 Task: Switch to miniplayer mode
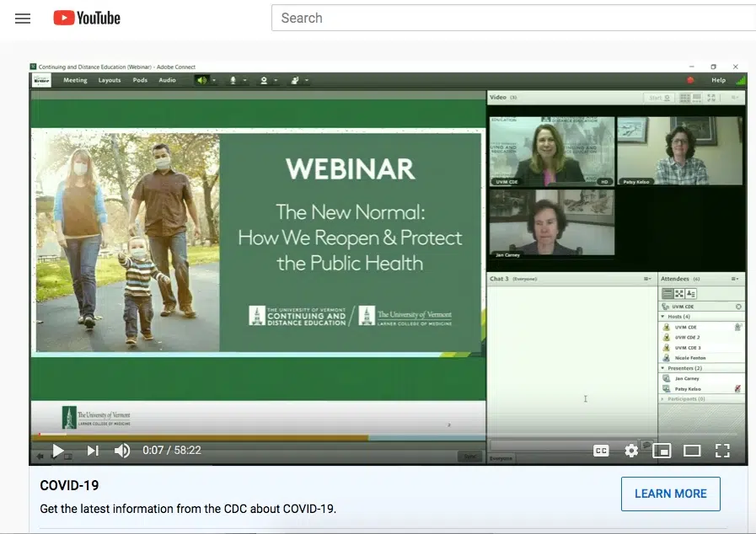[x=662, y=451]
